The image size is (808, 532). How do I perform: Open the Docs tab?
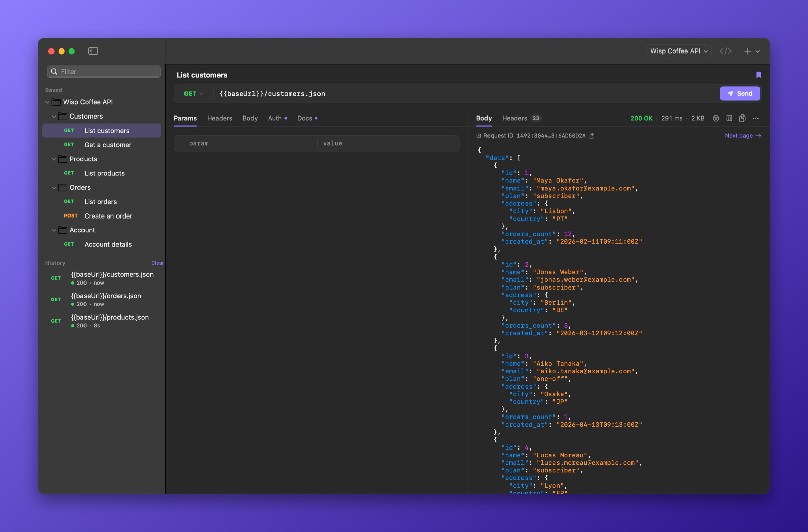(307, 118)
